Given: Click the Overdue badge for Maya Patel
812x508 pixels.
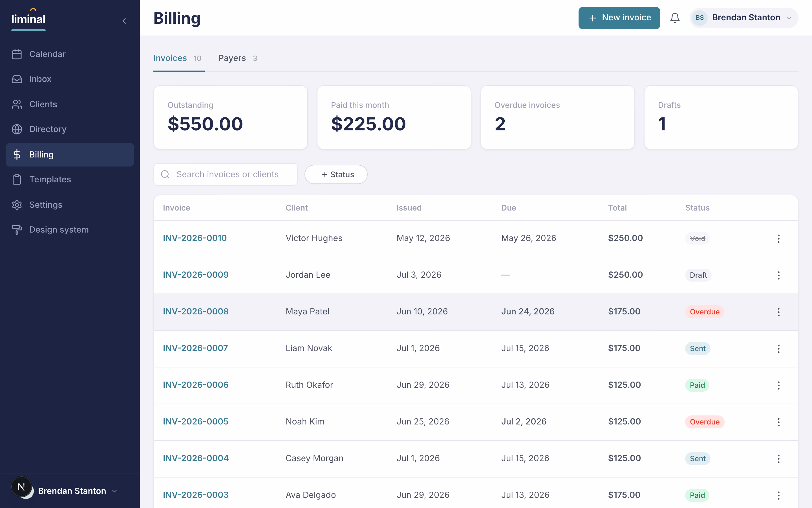Looking at the screenshot, I should [x=705, y=312].
